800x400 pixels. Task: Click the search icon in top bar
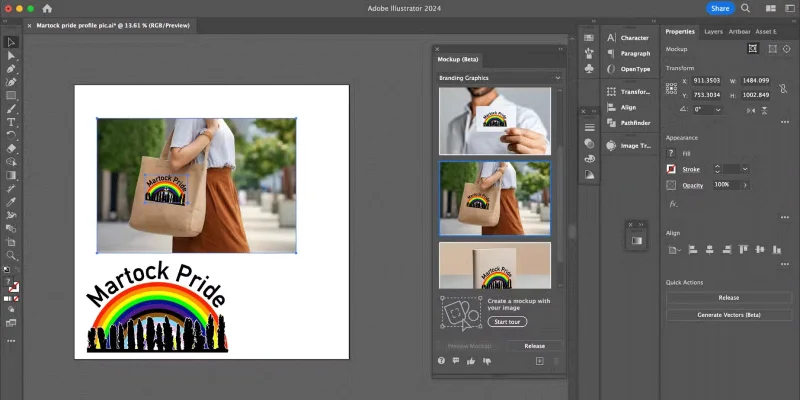tap(747, 8)
